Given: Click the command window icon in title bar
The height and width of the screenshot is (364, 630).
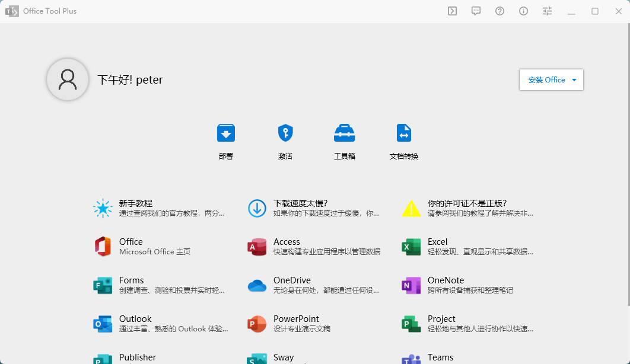Looking at the screenshot, I should click(x=452, y=11).
